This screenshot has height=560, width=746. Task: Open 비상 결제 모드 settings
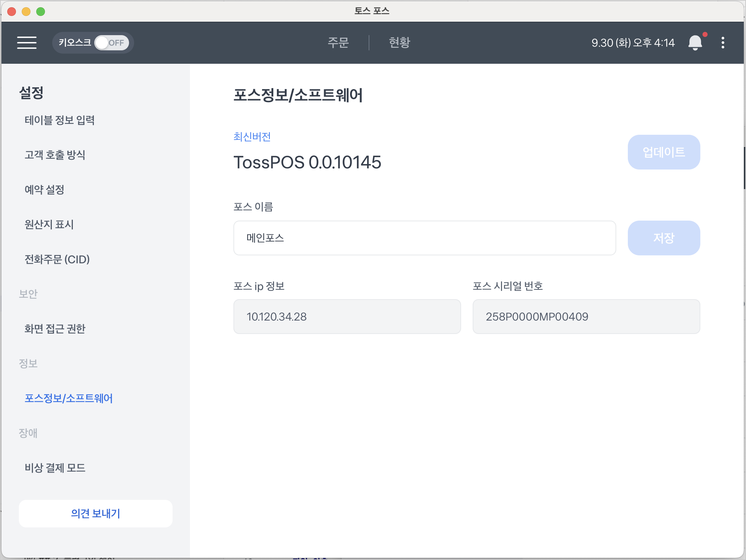55,468
